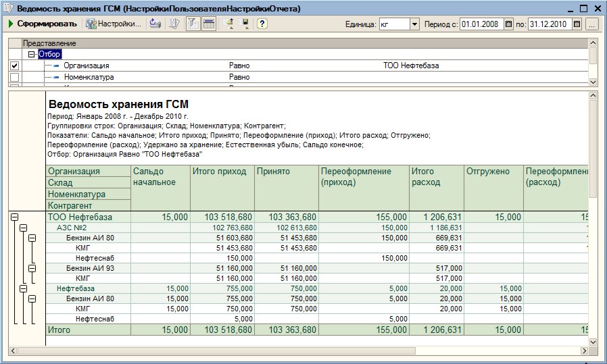Select the Номенклатура filter row name
Image resolution: width=607 pixels, height=364 pixels.
pos(89,77)
